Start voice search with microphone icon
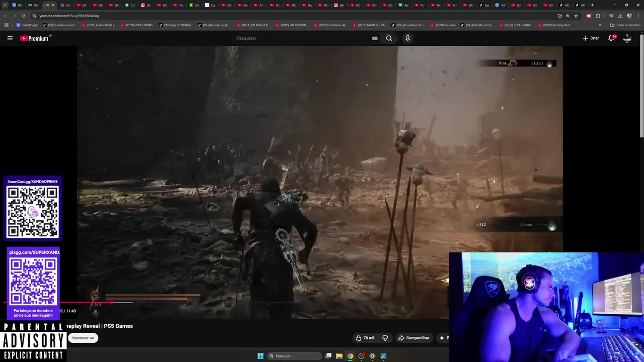644x362 pixels. [x=408, y=38]
